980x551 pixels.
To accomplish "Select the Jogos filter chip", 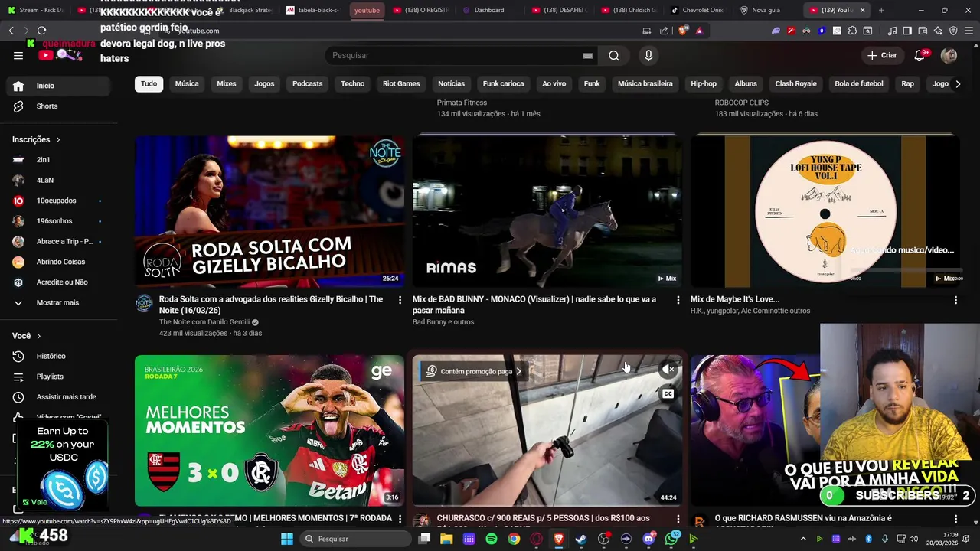I will [x=264, y=84].
